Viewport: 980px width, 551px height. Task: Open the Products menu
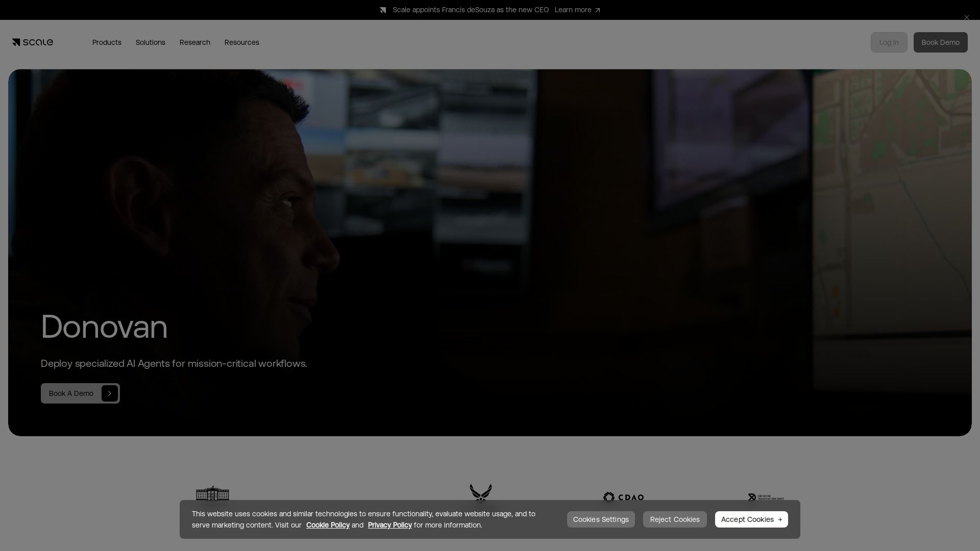point(107,42)
